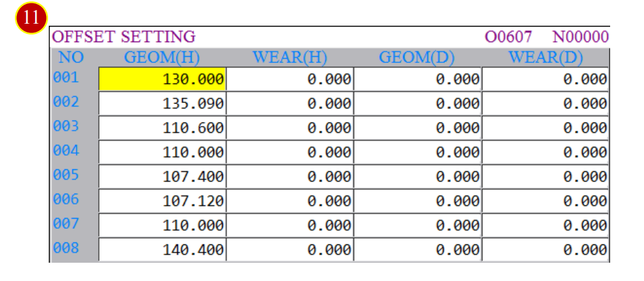Click the GEOM(H) column header
The image size is (644, 281).
162,58
